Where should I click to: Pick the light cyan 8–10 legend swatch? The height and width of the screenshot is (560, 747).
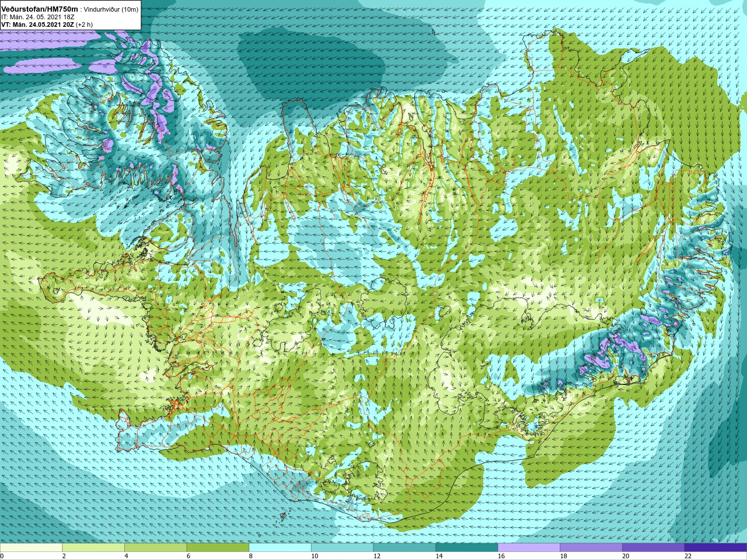tap(280, 548)
